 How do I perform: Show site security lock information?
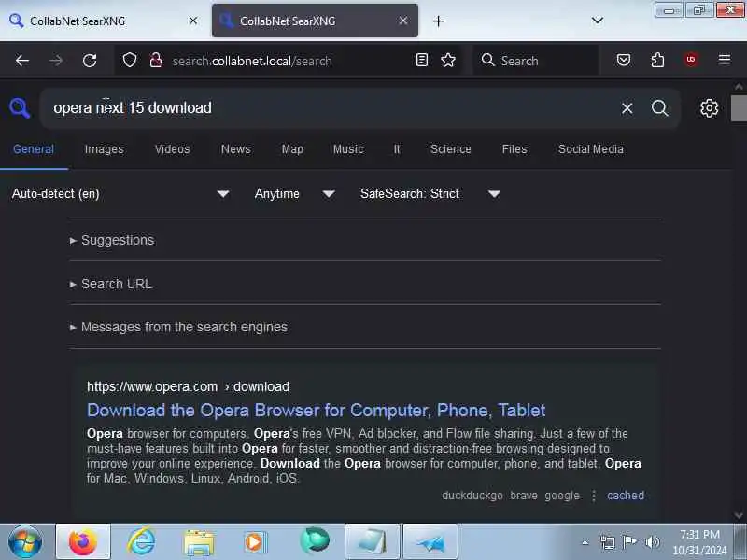pyautogui.click(x=156, y=61)
